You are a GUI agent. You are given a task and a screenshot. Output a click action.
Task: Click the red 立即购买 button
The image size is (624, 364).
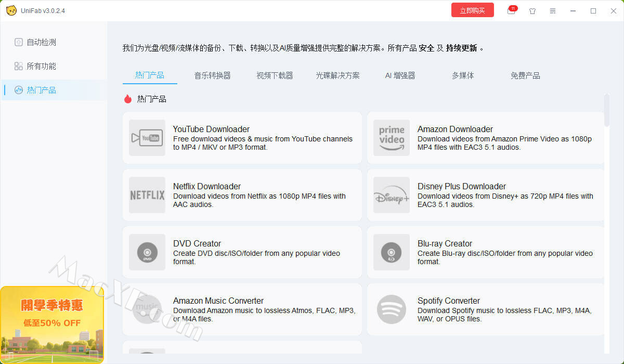[473, 10]
